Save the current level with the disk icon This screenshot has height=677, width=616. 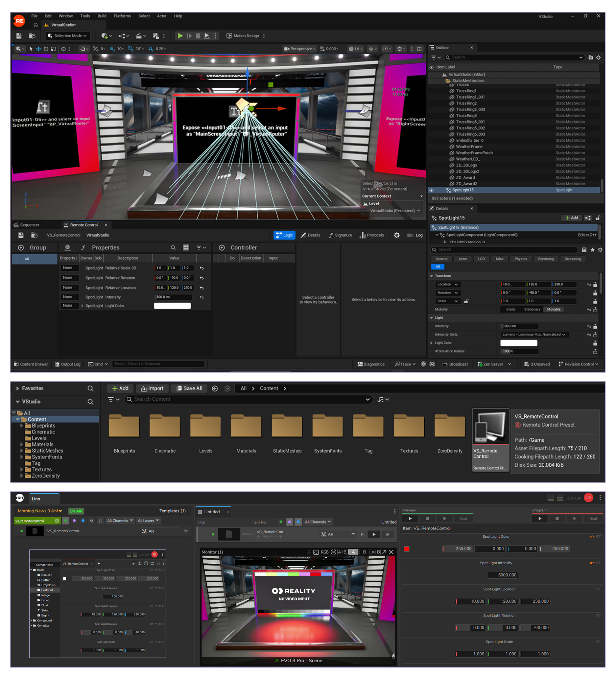(x=19, y=35)
